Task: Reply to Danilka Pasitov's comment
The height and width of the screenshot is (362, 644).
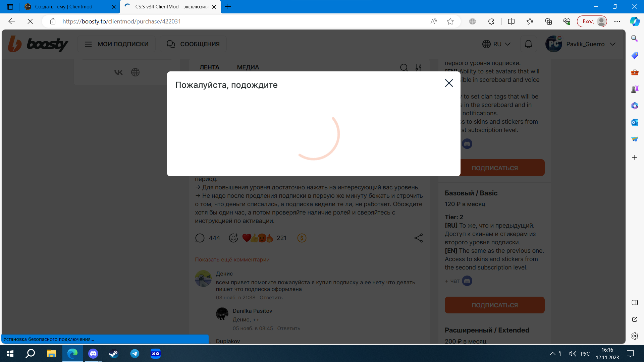Action: 288,328
